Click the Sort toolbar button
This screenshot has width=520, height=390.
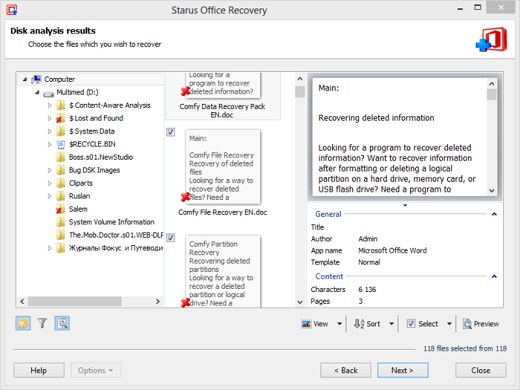pos(367,324)
